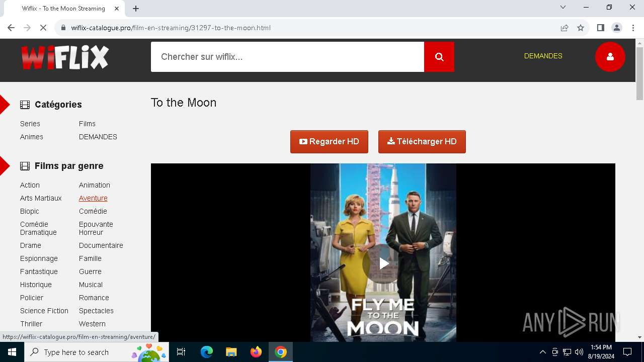Launch Firefox from the taskbar
The height and width of the screenshot is (362, 644).
[x=256, y=352]
